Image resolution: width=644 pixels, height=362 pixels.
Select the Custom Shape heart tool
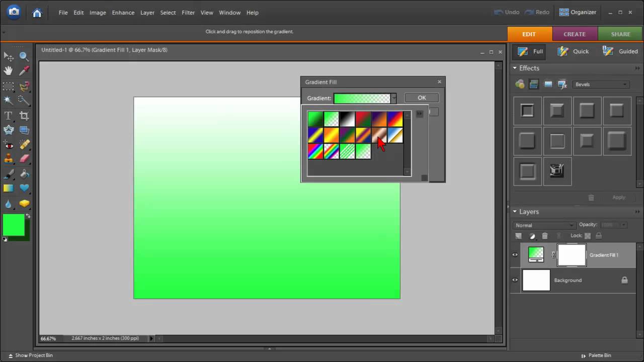point(24,189)
